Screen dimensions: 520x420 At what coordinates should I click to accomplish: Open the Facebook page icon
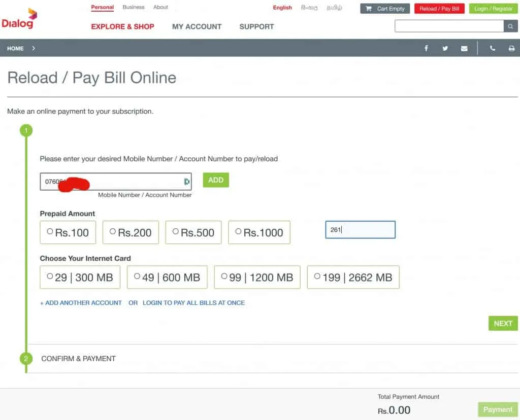click(426, 49)
